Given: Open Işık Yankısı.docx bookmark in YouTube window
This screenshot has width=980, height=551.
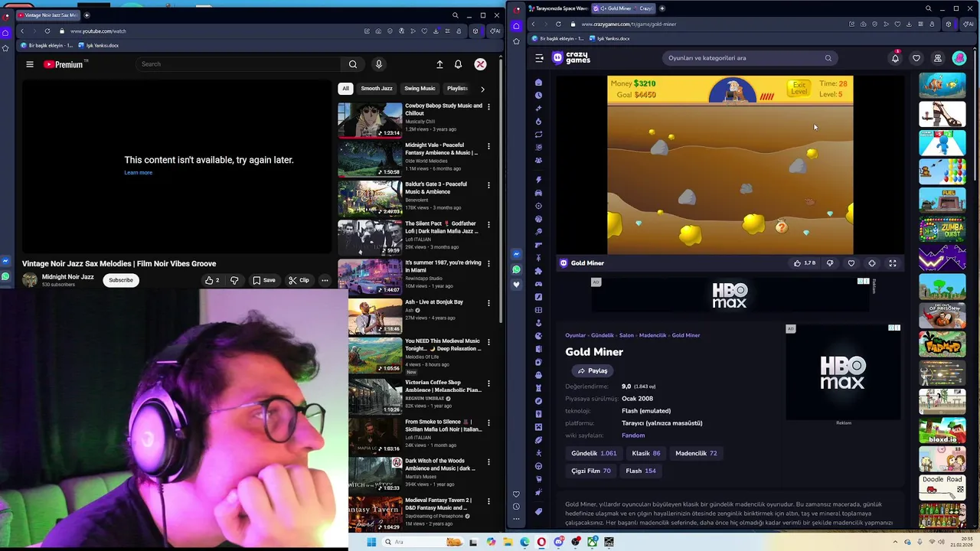Looking at the screenshot, I should (x=100, y=45).
